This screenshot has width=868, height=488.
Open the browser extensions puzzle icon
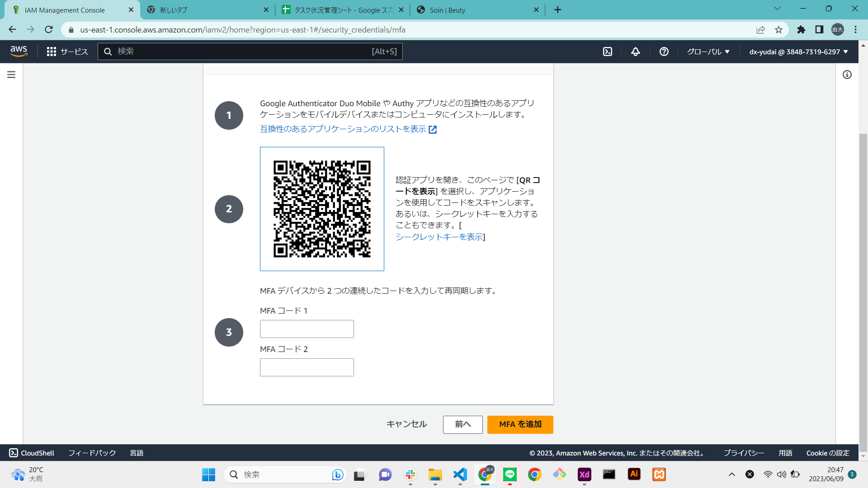[801, 30]
